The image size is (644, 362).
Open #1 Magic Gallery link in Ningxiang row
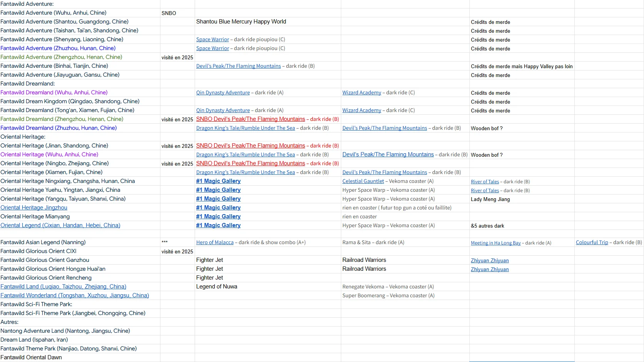tap(218, 181)
